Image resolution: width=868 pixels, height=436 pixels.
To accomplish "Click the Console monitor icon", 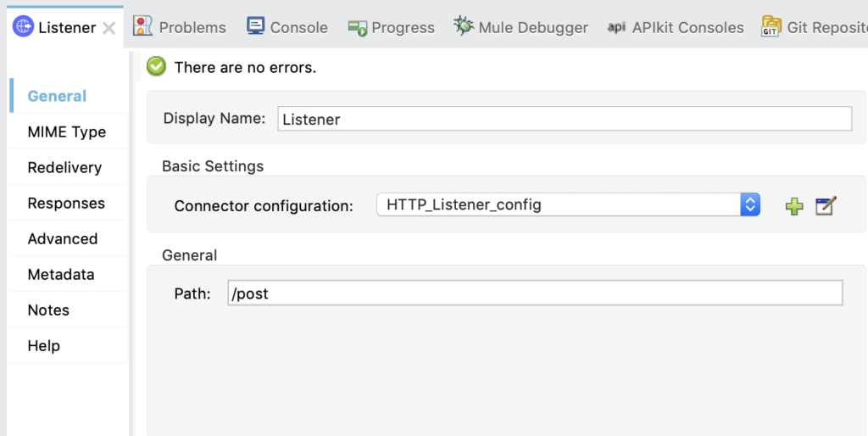I will pyautogui.click(x=255, y=26).
